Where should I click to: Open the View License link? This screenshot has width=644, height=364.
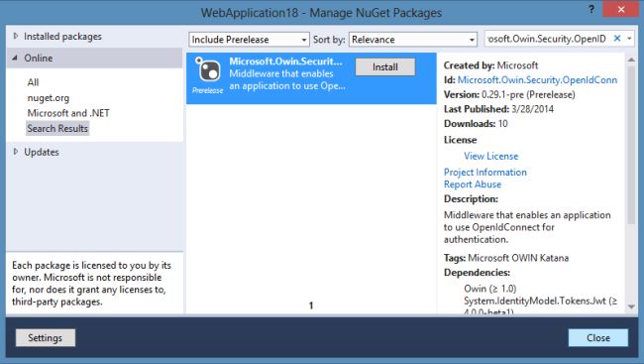pos(490,156)
